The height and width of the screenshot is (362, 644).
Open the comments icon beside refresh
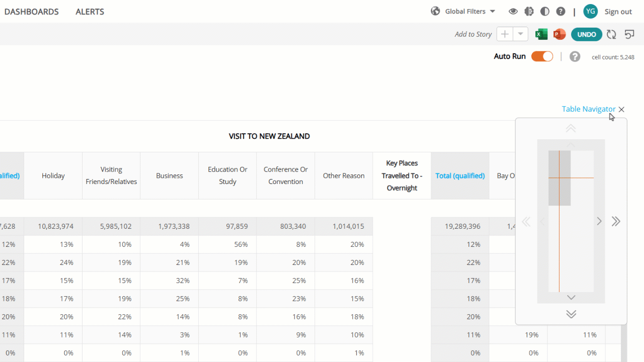[x=629, y=34]
